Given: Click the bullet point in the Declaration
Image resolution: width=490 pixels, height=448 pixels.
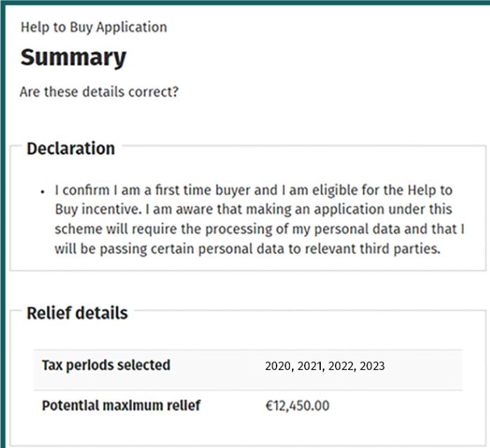Looking at the screenshot, I should click(x=43, y=192).
